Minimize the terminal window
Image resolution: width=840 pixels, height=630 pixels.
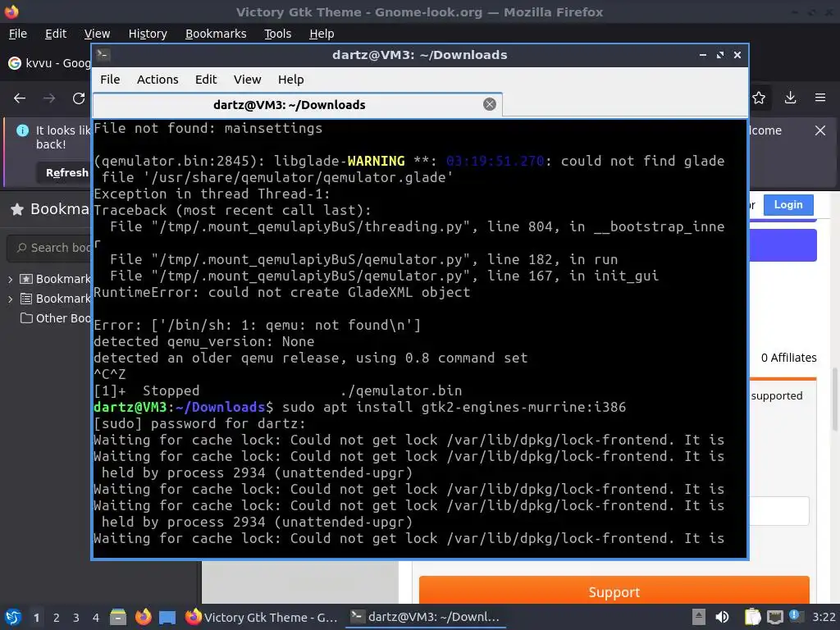pos(703,55)
